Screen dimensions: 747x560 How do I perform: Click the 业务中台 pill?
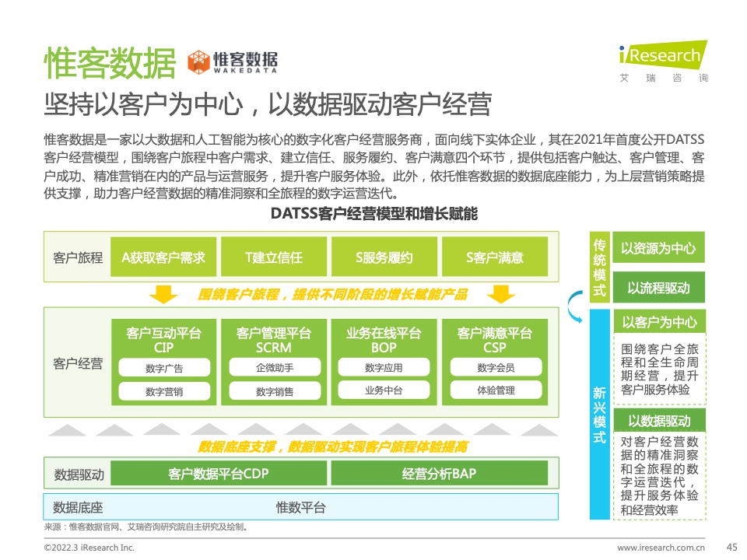384,390
